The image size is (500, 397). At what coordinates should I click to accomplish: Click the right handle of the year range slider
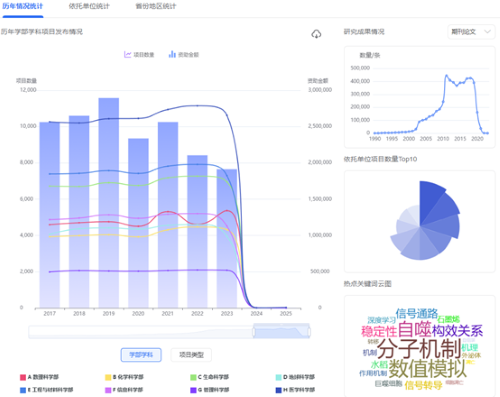pos(309,332)
